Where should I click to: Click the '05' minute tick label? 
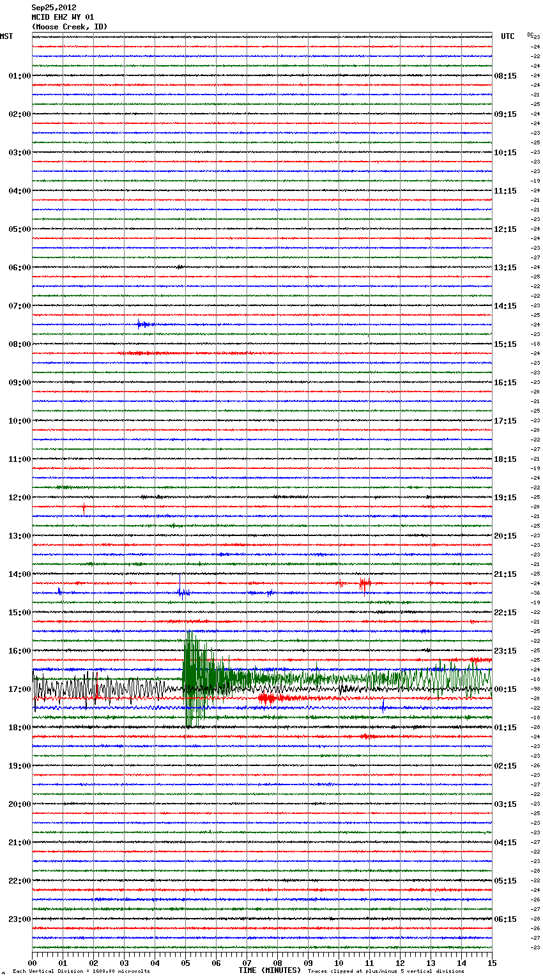pos(185,963)
